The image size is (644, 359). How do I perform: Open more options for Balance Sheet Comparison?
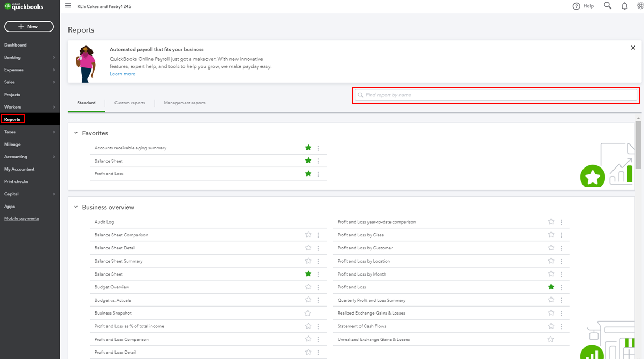318,235
